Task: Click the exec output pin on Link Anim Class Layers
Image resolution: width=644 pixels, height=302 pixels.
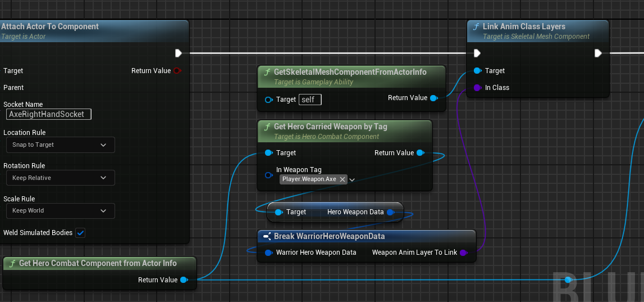Action: pos(598,53)
